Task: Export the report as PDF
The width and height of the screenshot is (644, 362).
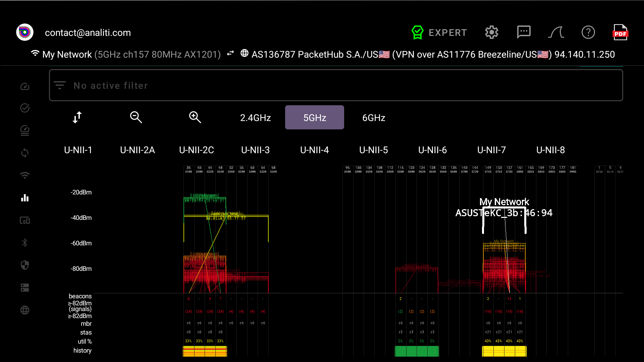Action: 620,32
